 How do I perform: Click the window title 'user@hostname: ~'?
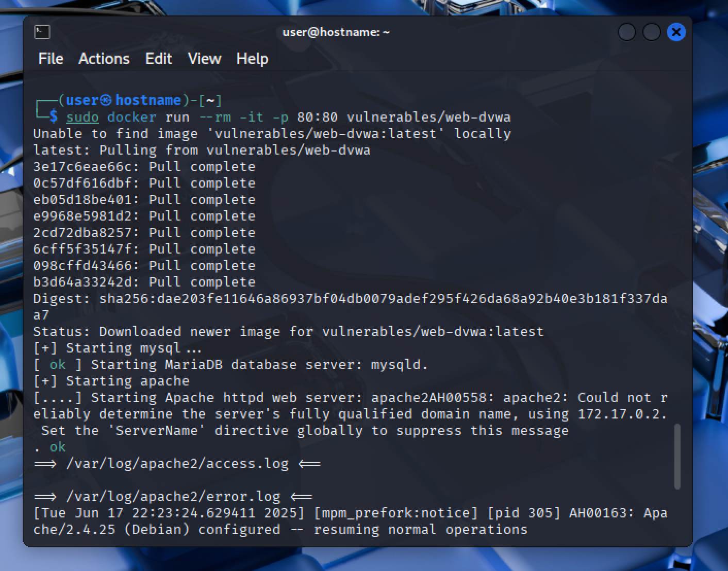336,32
